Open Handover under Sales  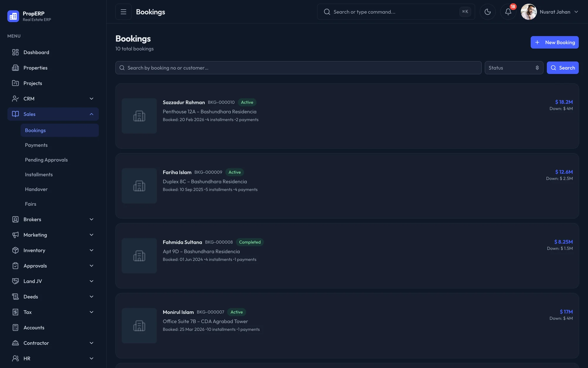(x=60, y=189)
